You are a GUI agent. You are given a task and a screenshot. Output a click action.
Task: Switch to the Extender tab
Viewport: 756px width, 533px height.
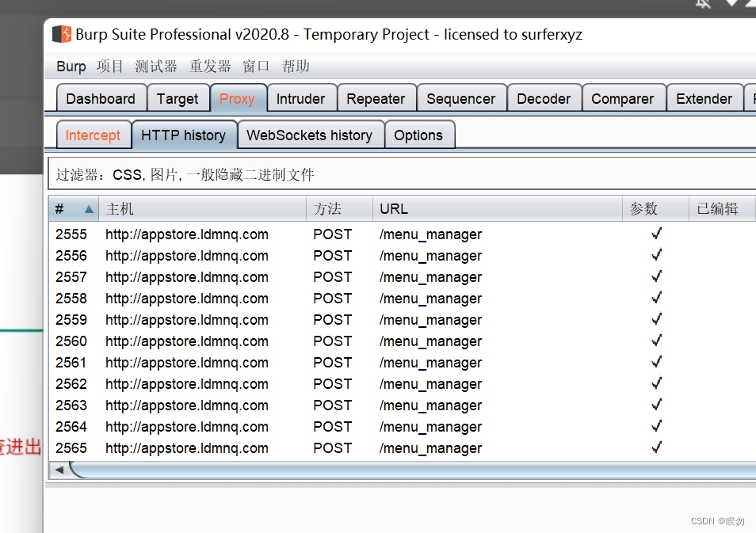[704, 98]
